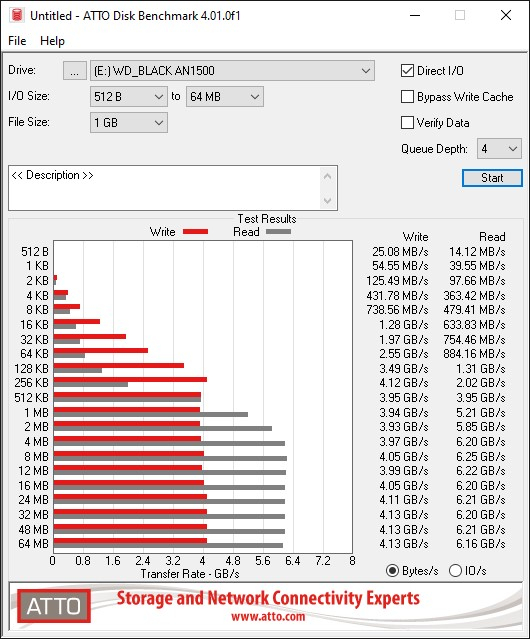530x639 pixels.
Task: Click the '48 MB' row label in chart
Action: 33,529
